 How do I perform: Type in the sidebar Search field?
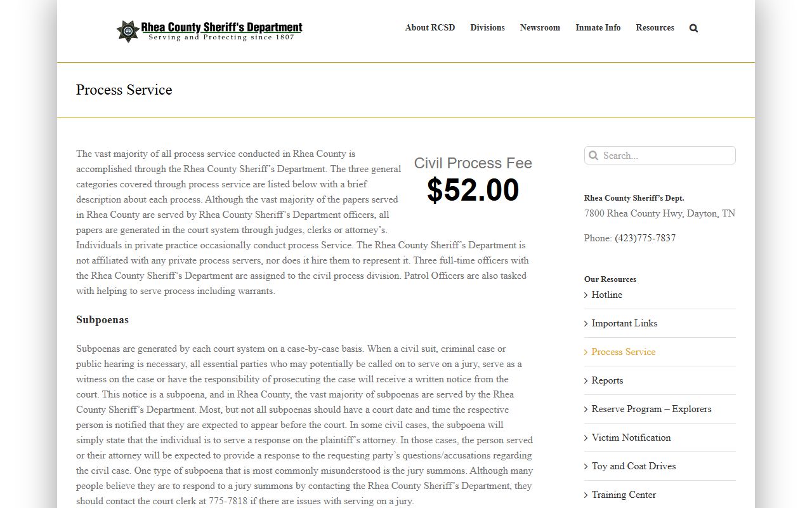(666, 156)
